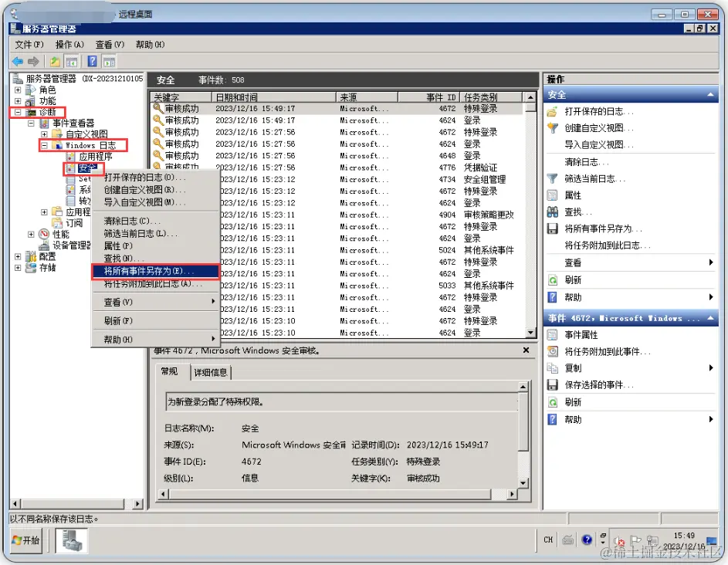The image size is (728, 565).
Task: Click 导入自定义视图 in Actions pane
Action: point(599,145)
